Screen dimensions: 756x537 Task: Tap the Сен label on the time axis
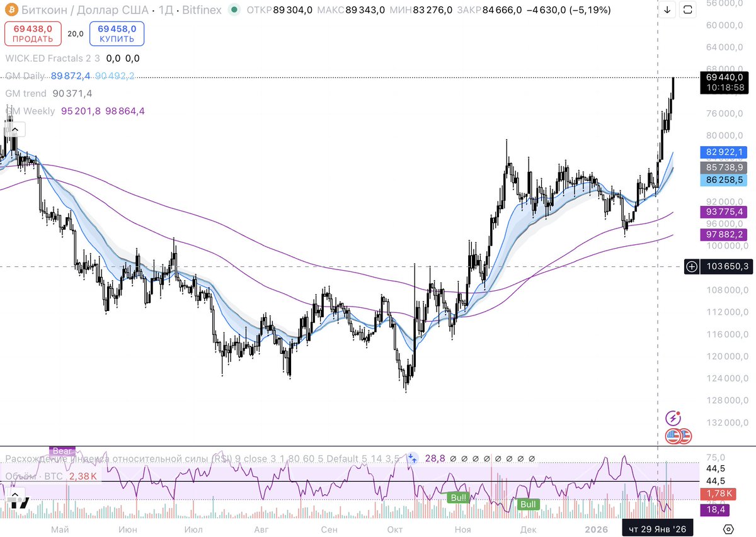pyautogui.click(x=329, y=529)
